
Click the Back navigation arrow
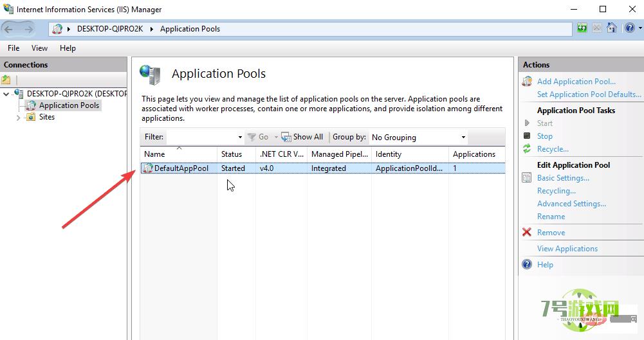click(x=9, y=29)
